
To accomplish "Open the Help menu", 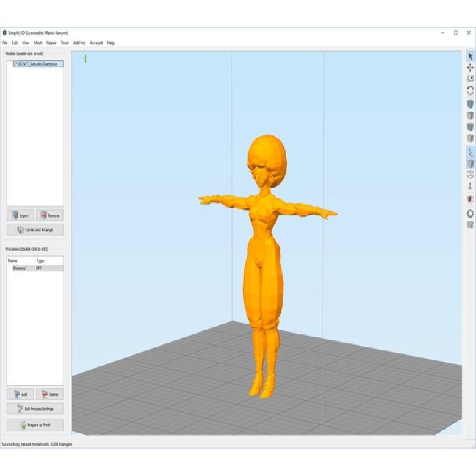I will point(111,43).
